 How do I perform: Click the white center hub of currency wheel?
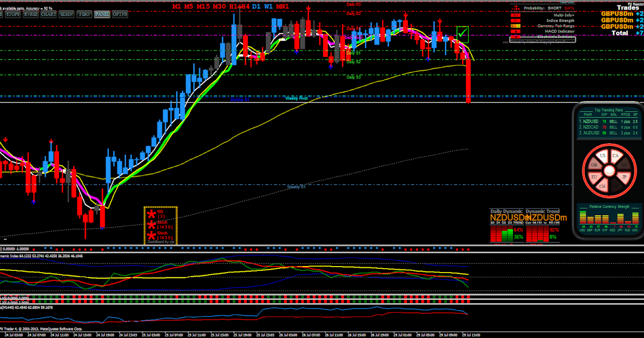[610, 171]
